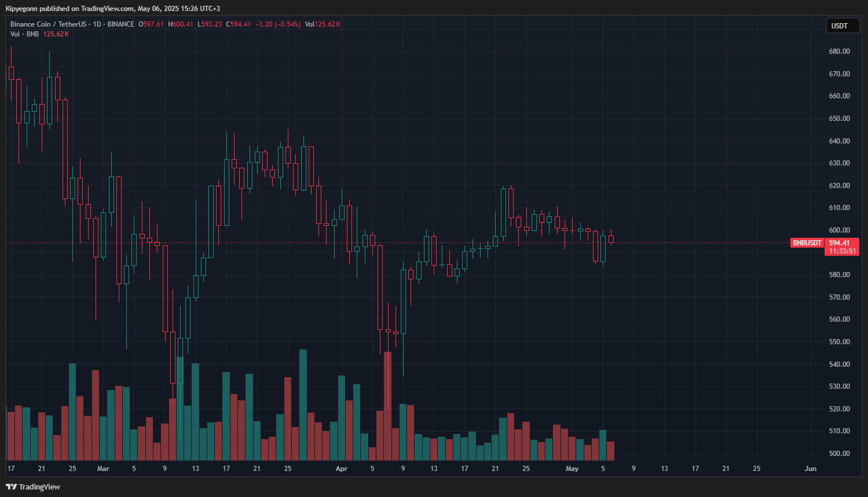Select the red closing price 594.41 in legend
Viewport: 868px width, 497px height.
[238, 24]
